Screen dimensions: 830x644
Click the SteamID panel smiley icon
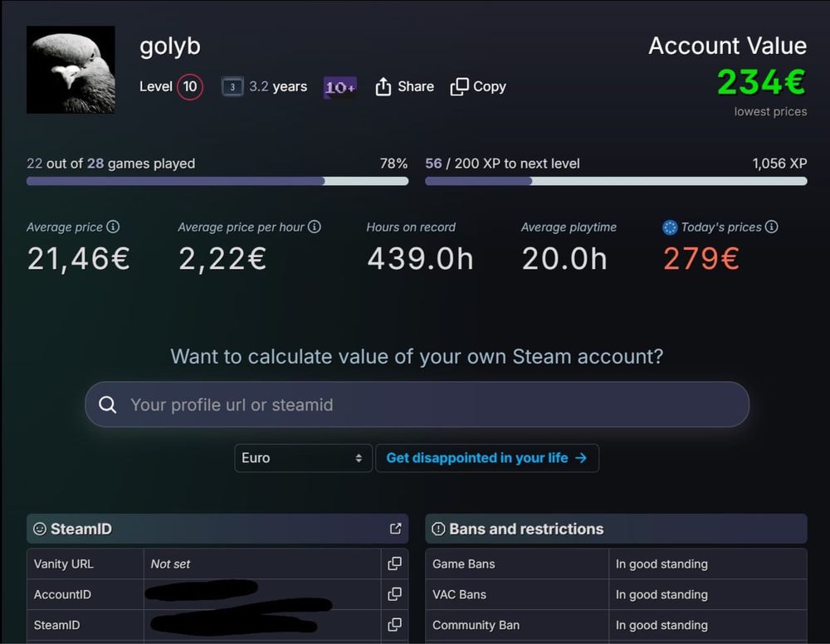[40, 529]
